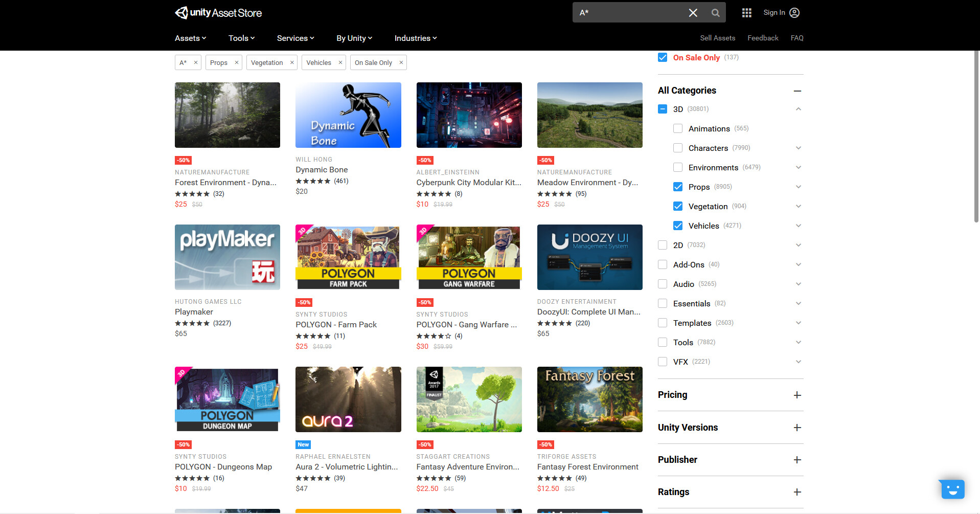This screenshot has width=980, height=514.
Task: Expand the VFX category chevron
Action: pyautogui.click(x=798, y=362)
